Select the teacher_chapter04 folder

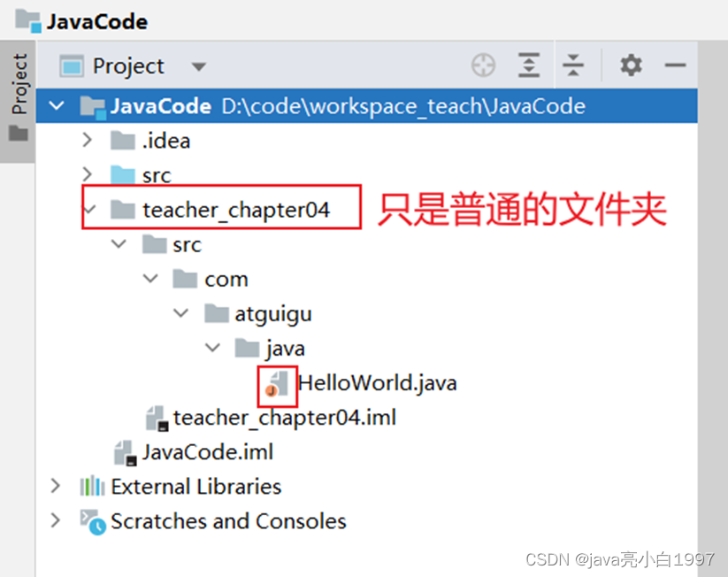[220, 210]
